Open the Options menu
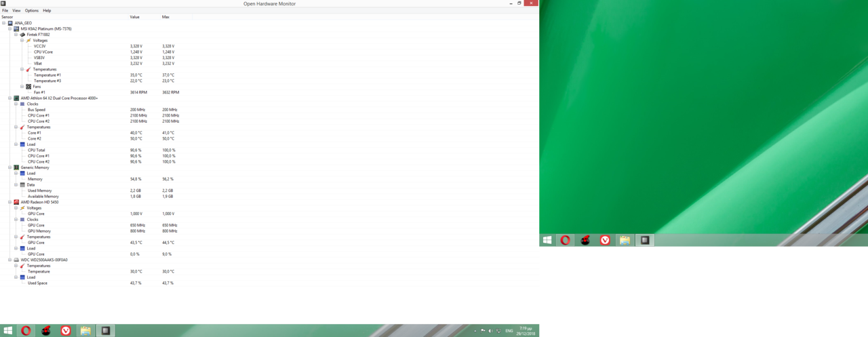This screenshot has height=337, width=868. (x=32, y=11)
